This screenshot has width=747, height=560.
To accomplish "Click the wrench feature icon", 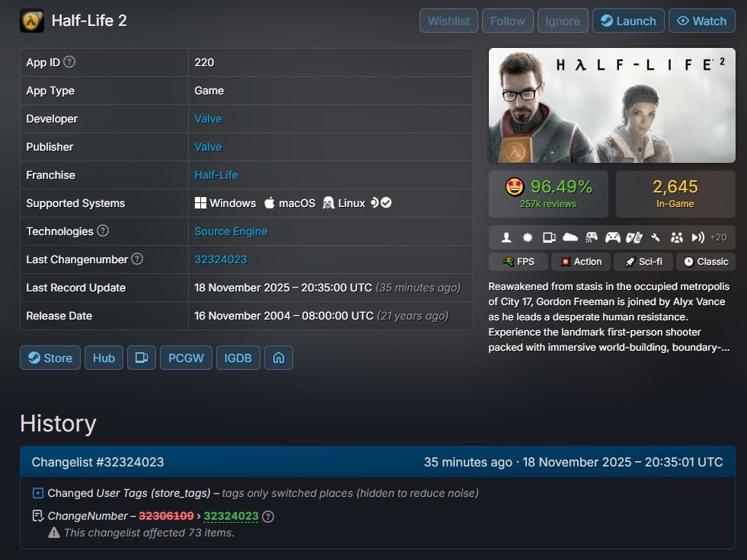I will point(655,237).
